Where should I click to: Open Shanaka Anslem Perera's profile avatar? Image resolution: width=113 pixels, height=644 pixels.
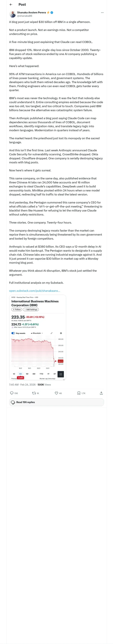pos(13,14)
